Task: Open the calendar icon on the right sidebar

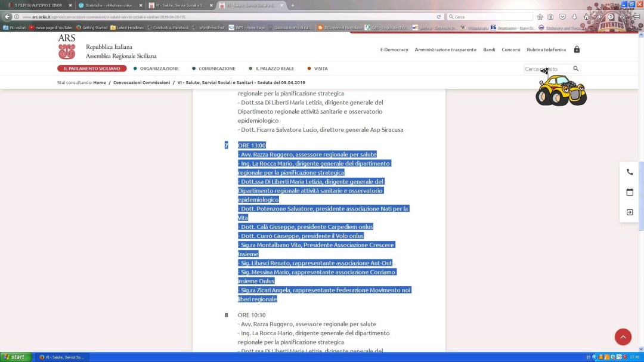Action: pos(630,192)
